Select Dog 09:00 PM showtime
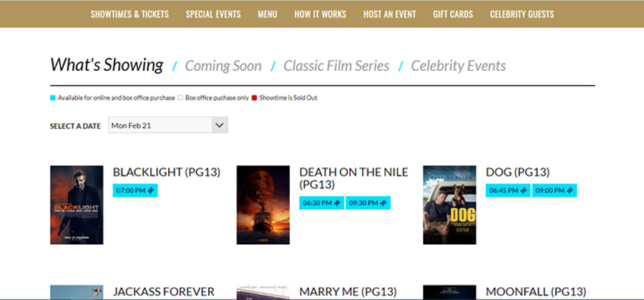This screenshot has height=300, width=644. (555, 190)
